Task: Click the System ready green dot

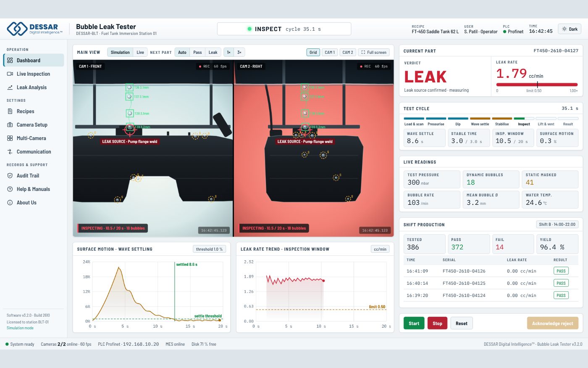Action: [7, 344]
